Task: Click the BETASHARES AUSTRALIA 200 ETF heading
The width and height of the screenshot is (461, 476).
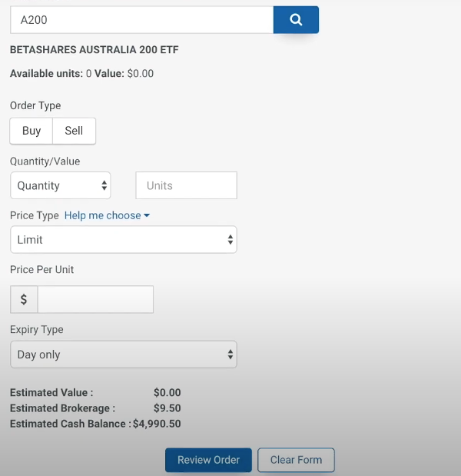Action: [x=95, y=50]
